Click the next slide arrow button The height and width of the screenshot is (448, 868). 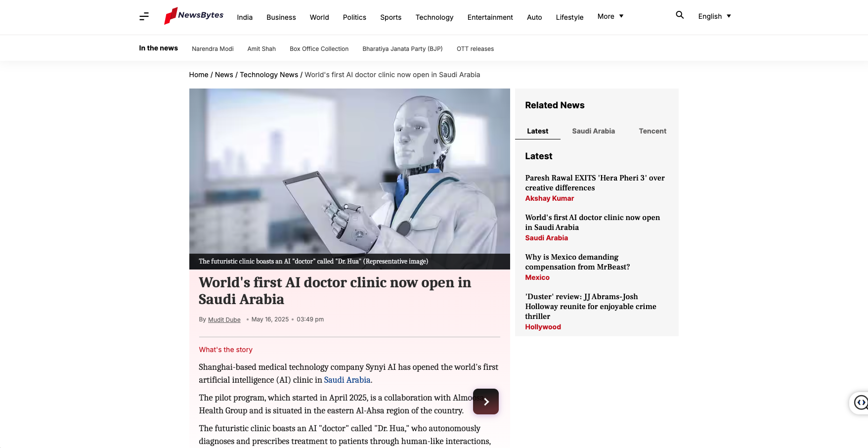click(485, 402)
